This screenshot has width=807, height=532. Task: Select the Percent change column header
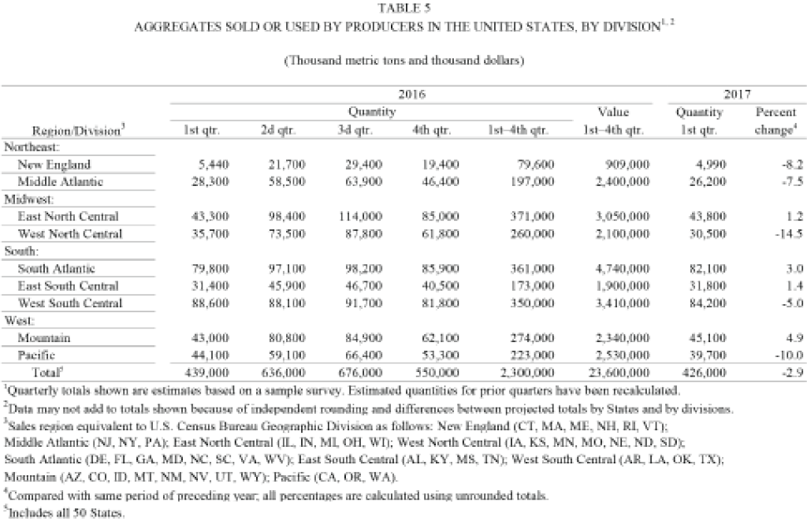[764, 122]
